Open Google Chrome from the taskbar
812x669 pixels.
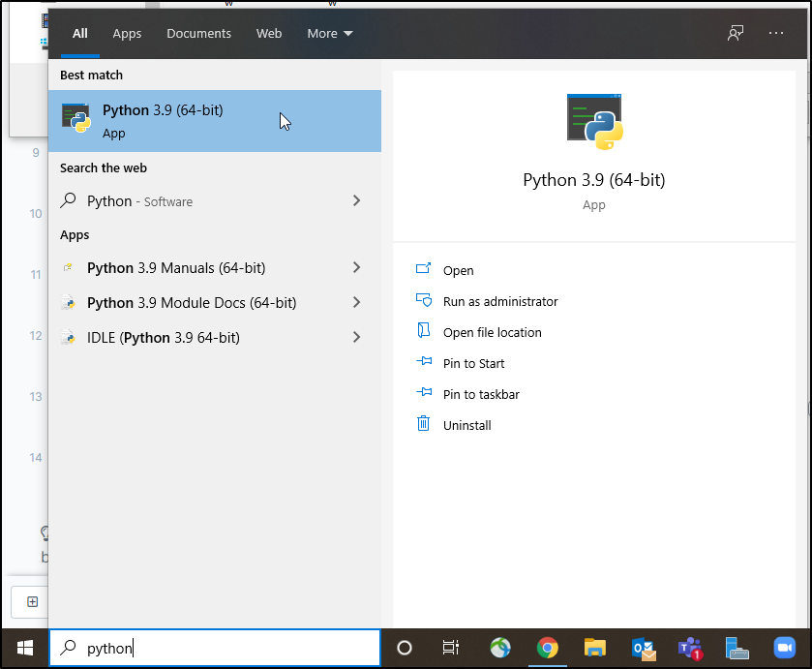pos(548,648)
